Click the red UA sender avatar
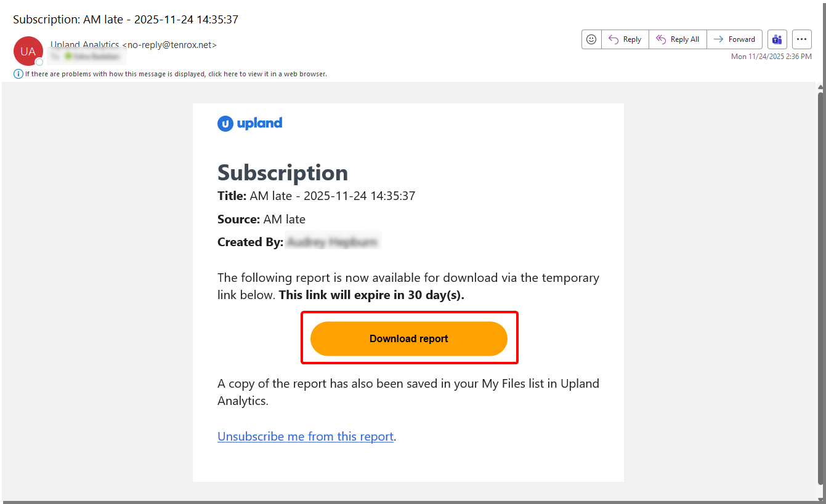 click(28, 51)
